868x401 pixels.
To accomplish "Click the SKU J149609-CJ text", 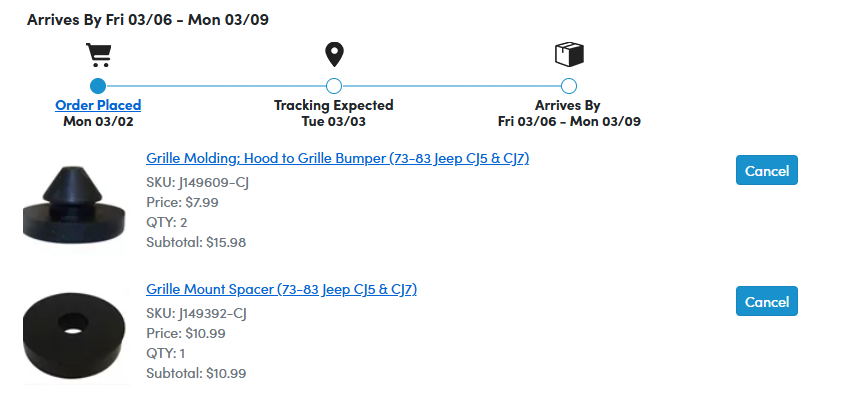I will click(196, 182).
